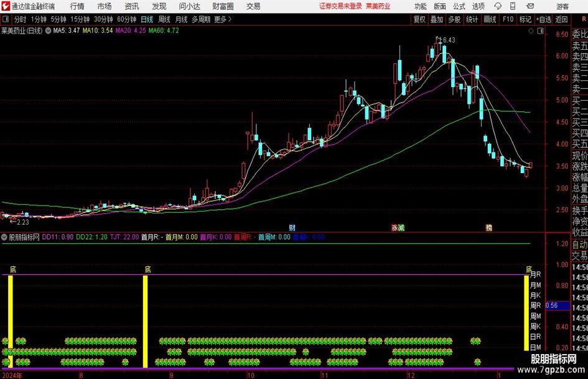Viewport: 588px width, 379px height.
Task: Click the 财 event marker on chart
Action: (292, 228)
